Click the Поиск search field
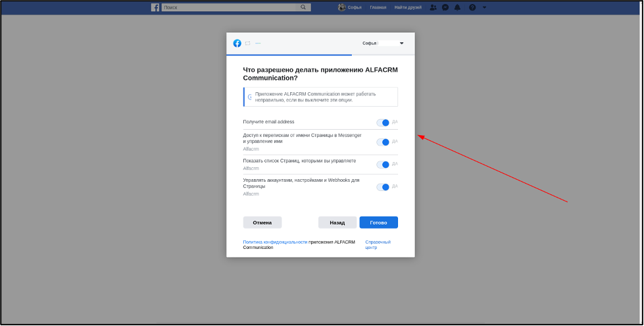Screen dimensions: 644x326 (x=230, y=7)
